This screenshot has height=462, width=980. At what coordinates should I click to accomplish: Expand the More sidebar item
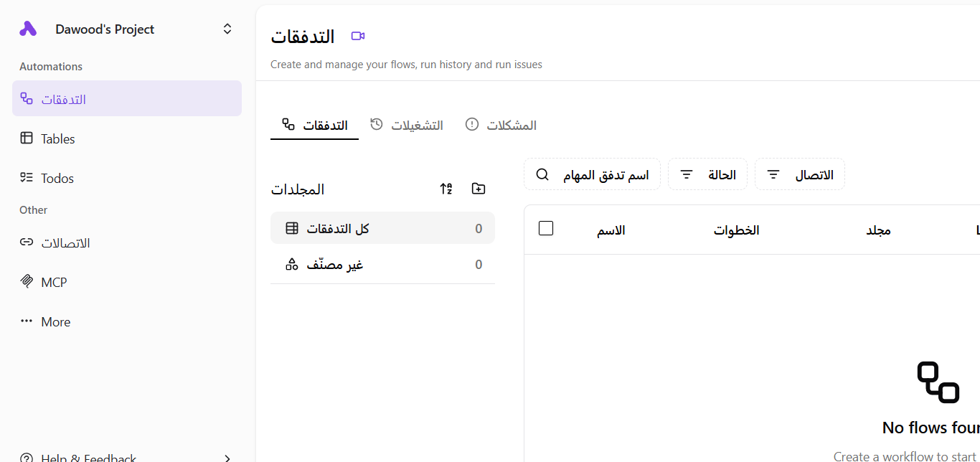click(x=55, y=321)
